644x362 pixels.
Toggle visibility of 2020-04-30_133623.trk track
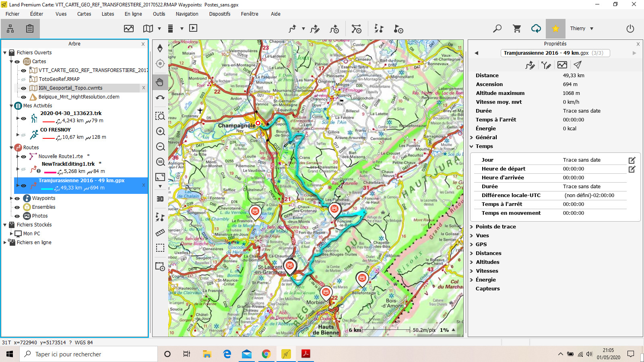coord(23,118)
